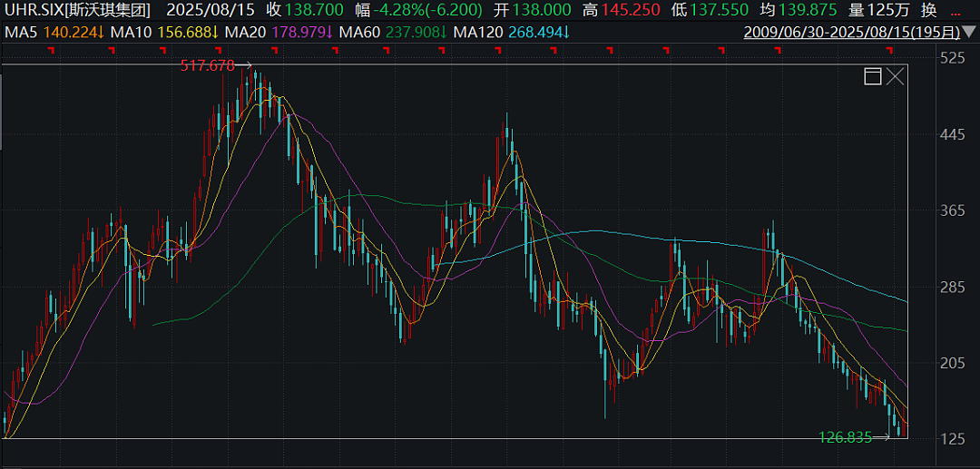This screenshot has height=469, width=980.
Task: Click the 量 125万 volume readout
Action: [882, 9]
